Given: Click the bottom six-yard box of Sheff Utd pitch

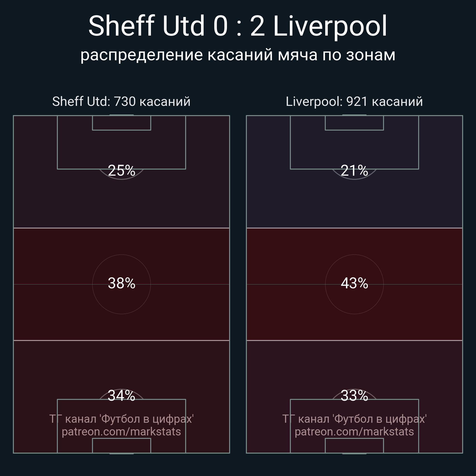Looking at the screenshot, I should click(x=121, y=445).
